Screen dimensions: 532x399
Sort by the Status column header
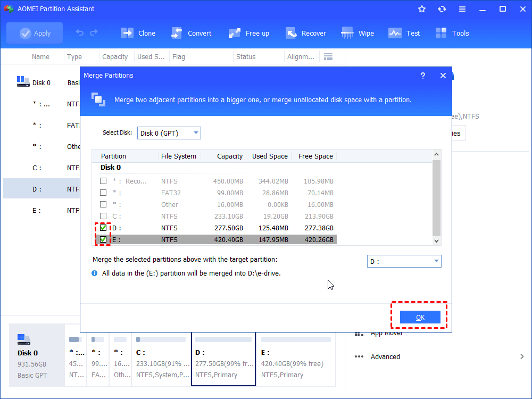[x=246, y=57]
